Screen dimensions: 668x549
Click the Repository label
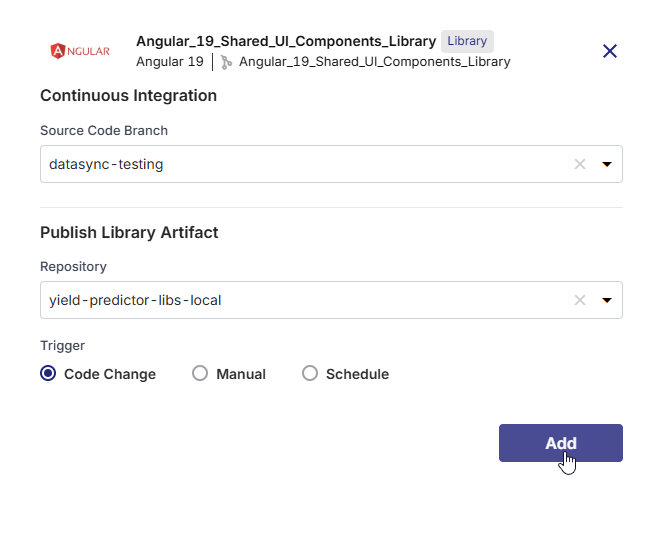(73, 267)
